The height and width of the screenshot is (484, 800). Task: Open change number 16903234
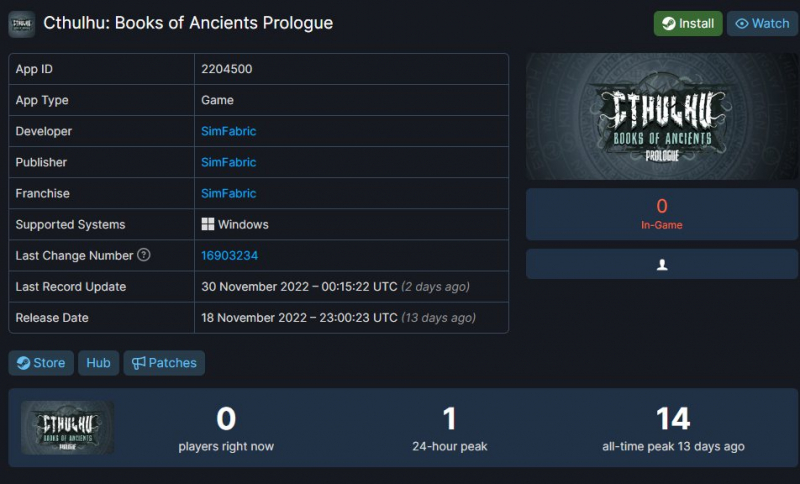[230, 256]
